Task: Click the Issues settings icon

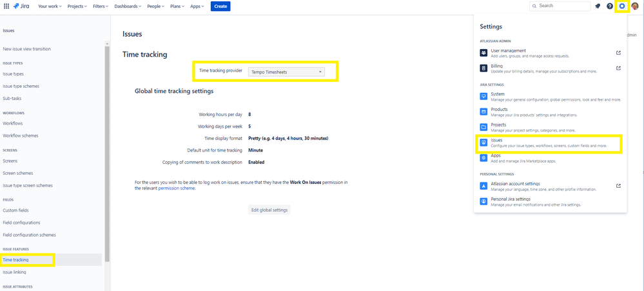Action: [x=484, y=143]
